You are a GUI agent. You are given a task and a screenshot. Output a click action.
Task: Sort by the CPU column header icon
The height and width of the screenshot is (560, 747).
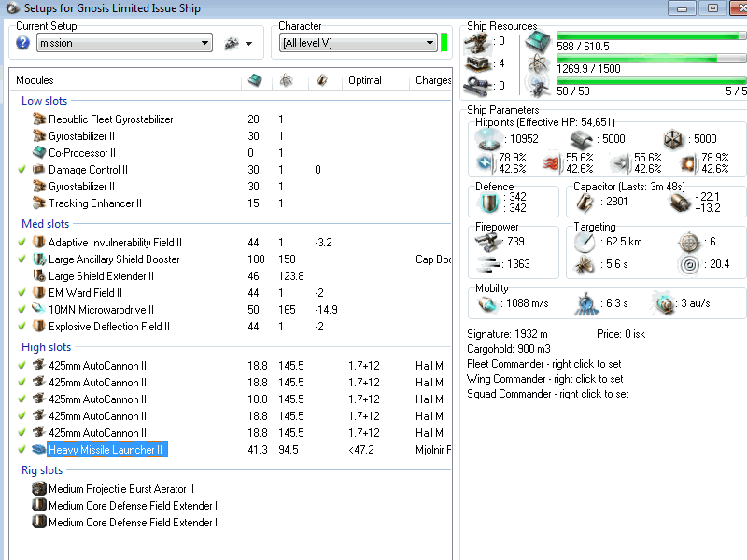point(255,80)
